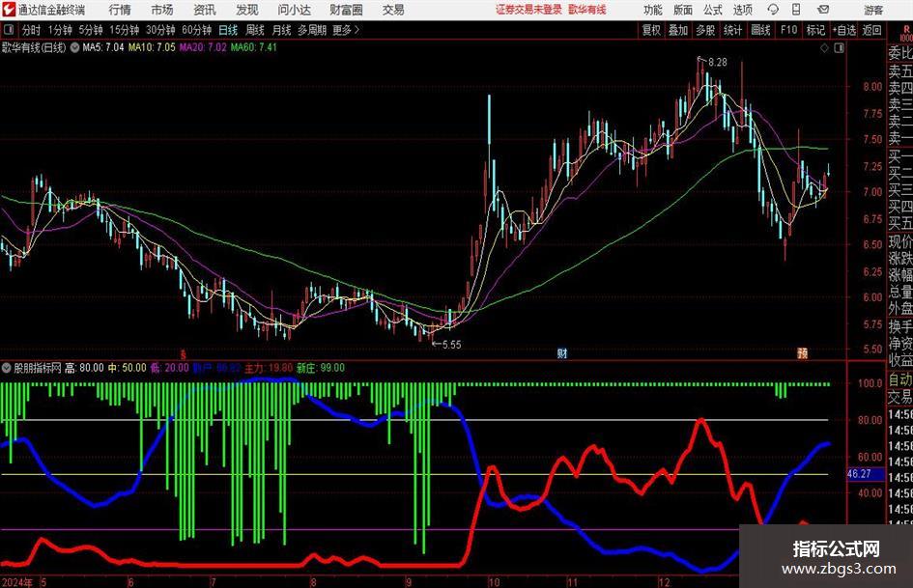
Task: Click the 叠加 overlay button
Action: click(678, 30)
